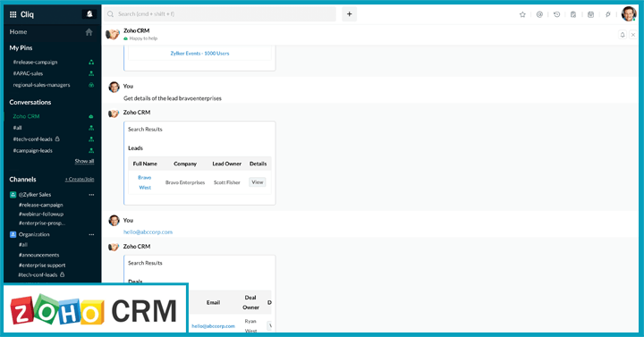
Task: Open Bravo West lead name link
Action: (145, 182)
